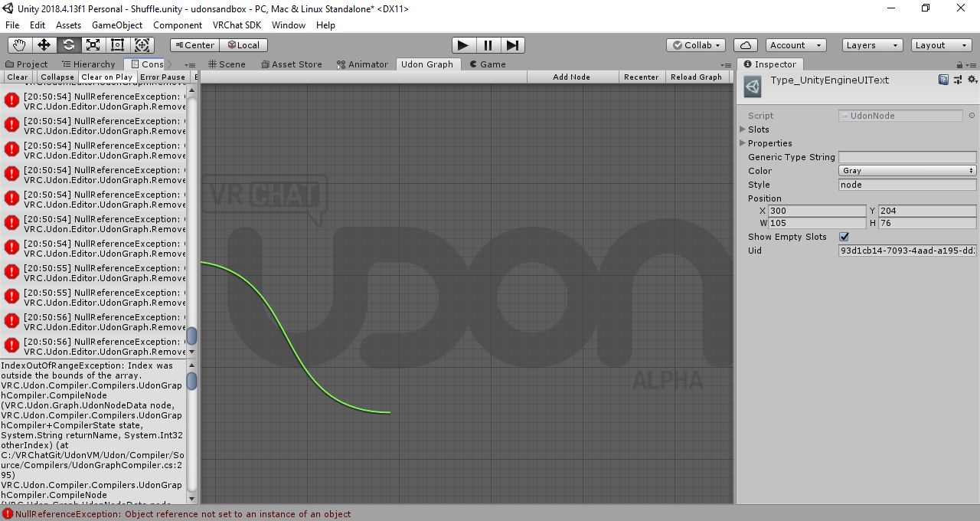Screen dimensions: 980x521
Task: Open the Layout dropdown
Action: coord(941,45)
